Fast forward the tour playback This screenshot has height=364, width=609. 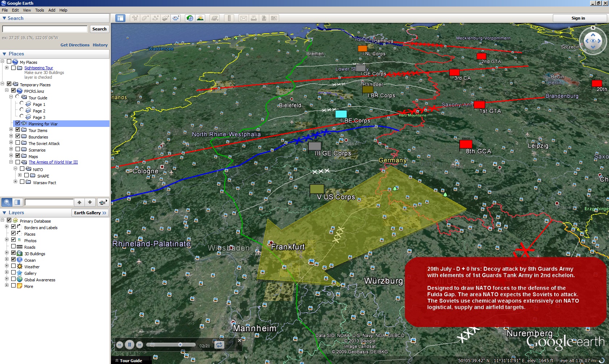140,345
